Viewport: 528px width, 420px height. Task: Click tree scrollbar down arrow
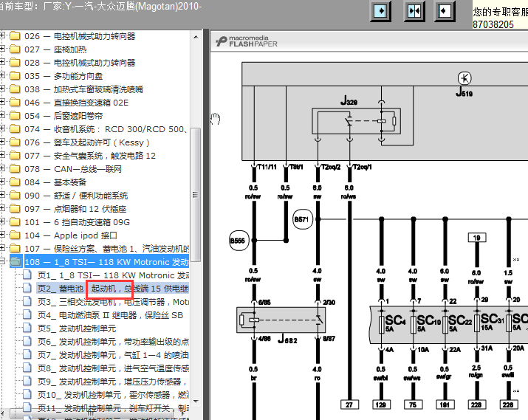click(196, 401)
